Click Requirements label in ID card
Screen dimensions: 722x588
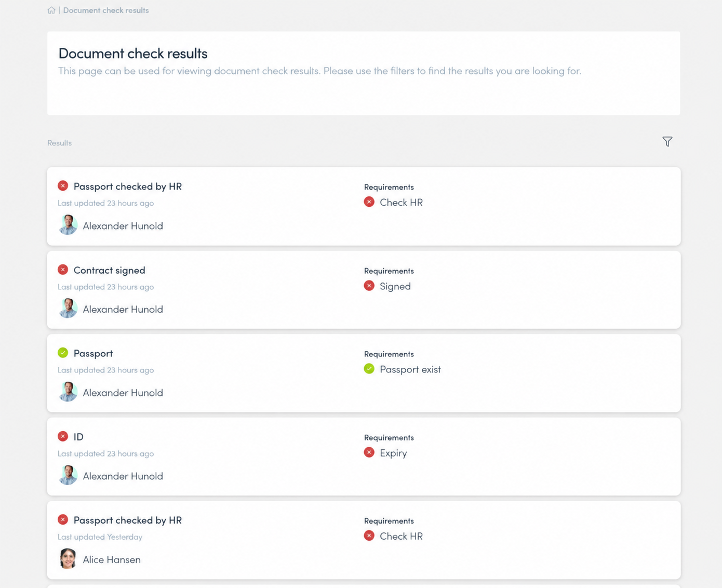pyautogui.click(x=389, y=437)
